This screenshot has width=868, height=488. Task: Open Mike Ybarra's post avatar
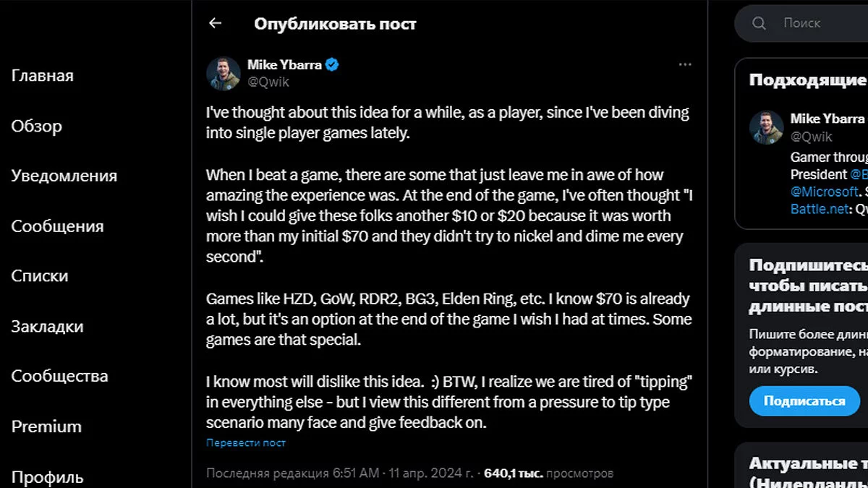(224, 74)
